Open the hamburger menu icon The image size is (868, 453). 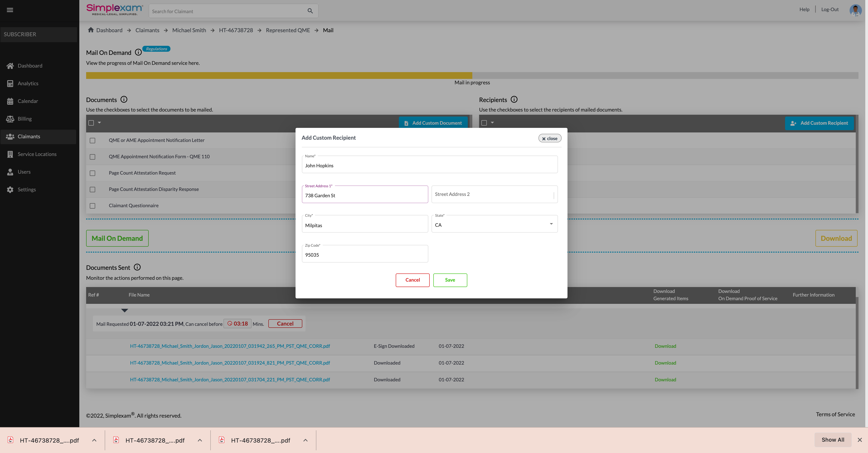point(10,10)
